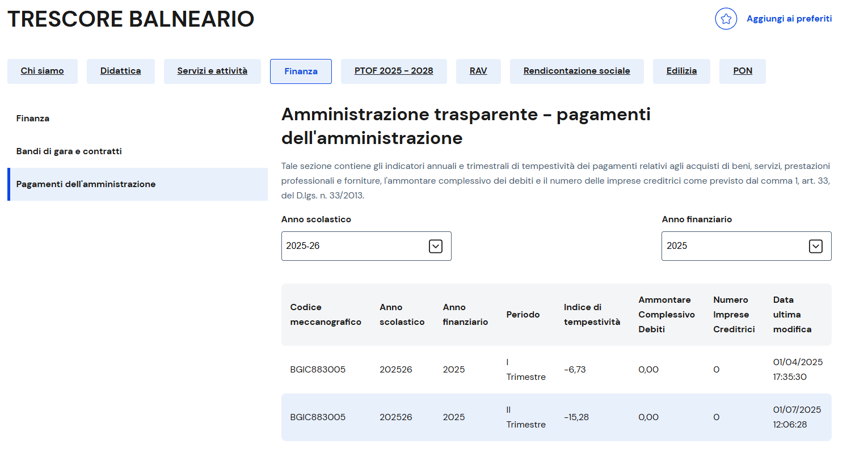This screenshot has width=868, height=457.
Task: Click the I Trimestre period cell
Action: pyautogui.click(x=525, y=370)
